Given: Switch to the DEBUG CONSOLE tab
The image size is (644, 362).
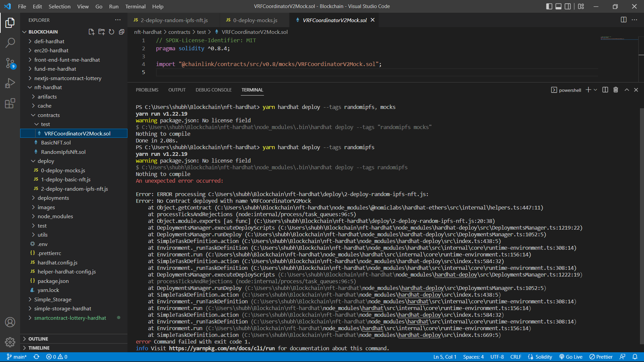Looking at the screenshot, I should click(213, 90).
